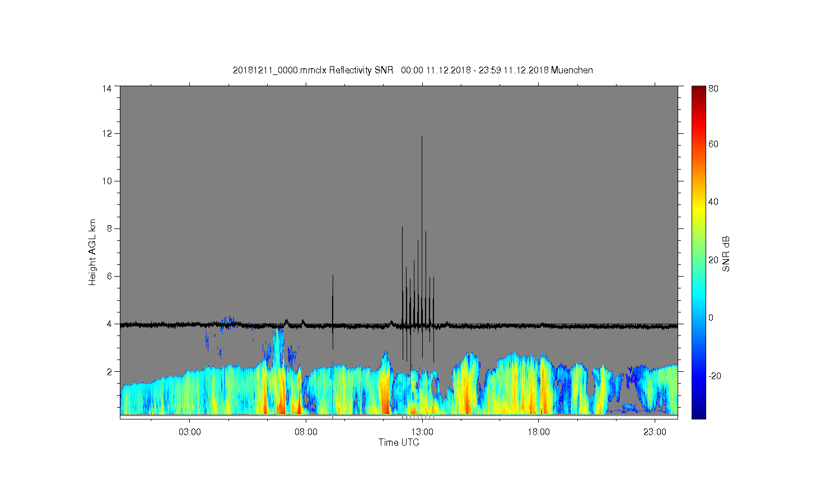840x504 pixels.
Task: Click the height axis label 12
Action: pyautogui.click(x=106, y=133)
